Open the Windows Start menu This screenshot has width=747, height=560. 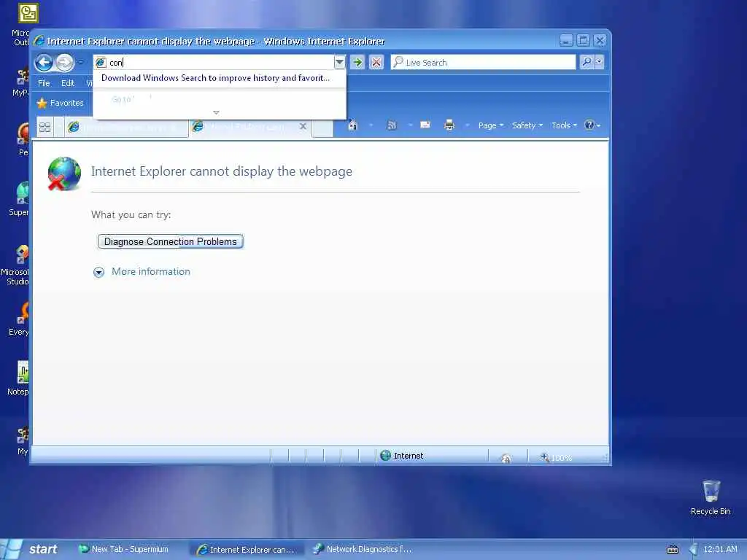click(x=31, y=549)
